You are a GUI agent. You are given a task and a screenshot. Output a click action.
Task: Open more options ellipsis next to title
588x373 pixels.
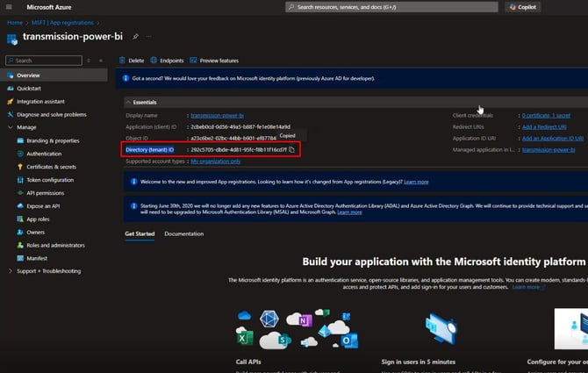(x=149, y=36)
